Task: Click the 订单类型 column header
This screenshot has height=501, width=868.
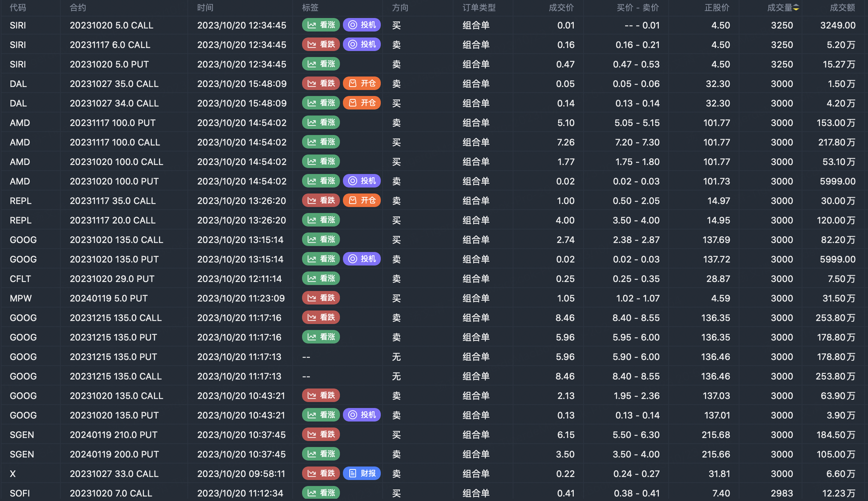Action: pyautogui.click(x=479, y=8)
